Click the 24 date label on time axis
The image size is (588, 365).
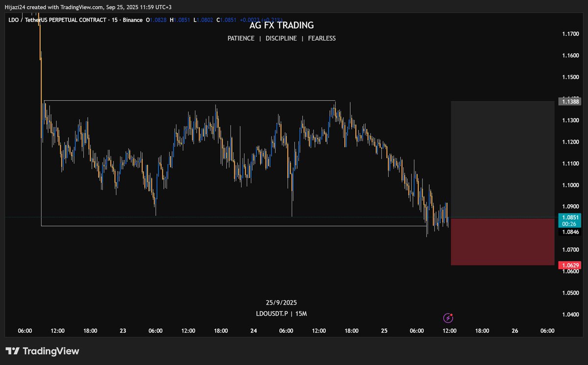(254, 331)
